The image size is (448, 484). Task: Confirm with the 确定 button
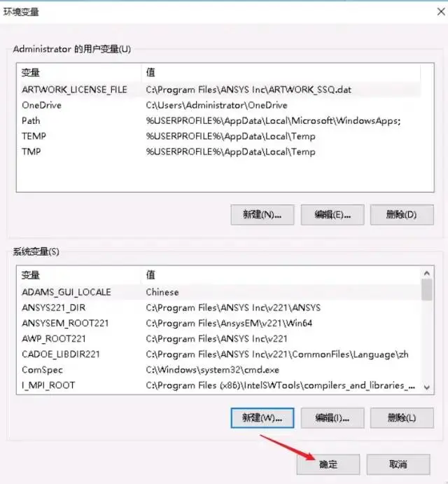pyautogui.click(x=328, y=464)
